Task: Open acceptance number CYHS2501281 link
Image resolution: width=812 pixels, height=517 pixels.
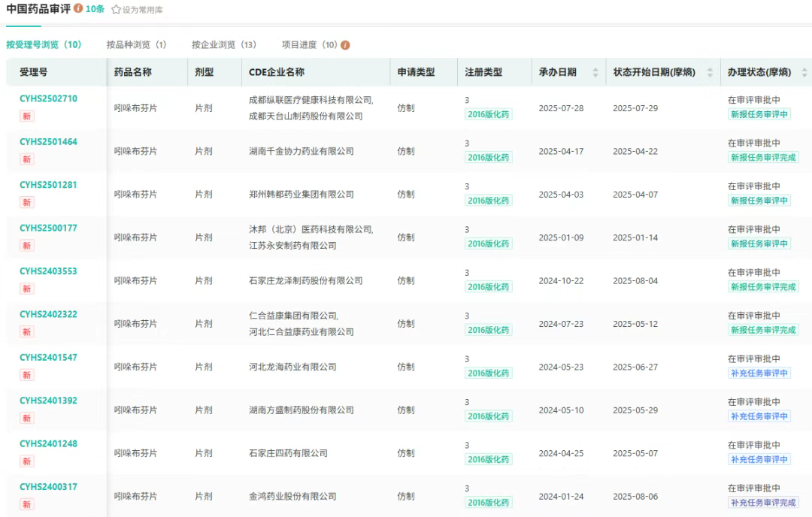Action: pos(48,185)
